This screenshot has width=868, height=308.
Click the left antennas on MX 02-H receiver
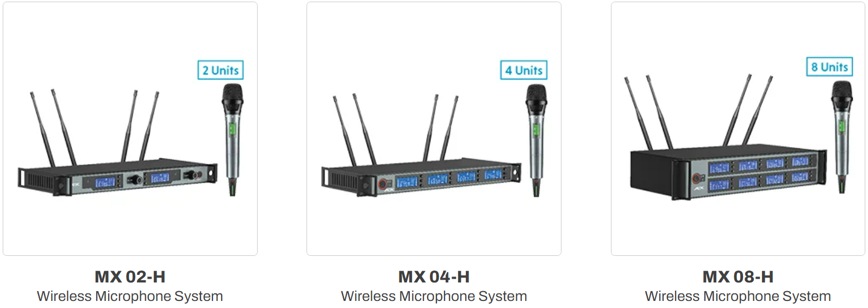53,128
